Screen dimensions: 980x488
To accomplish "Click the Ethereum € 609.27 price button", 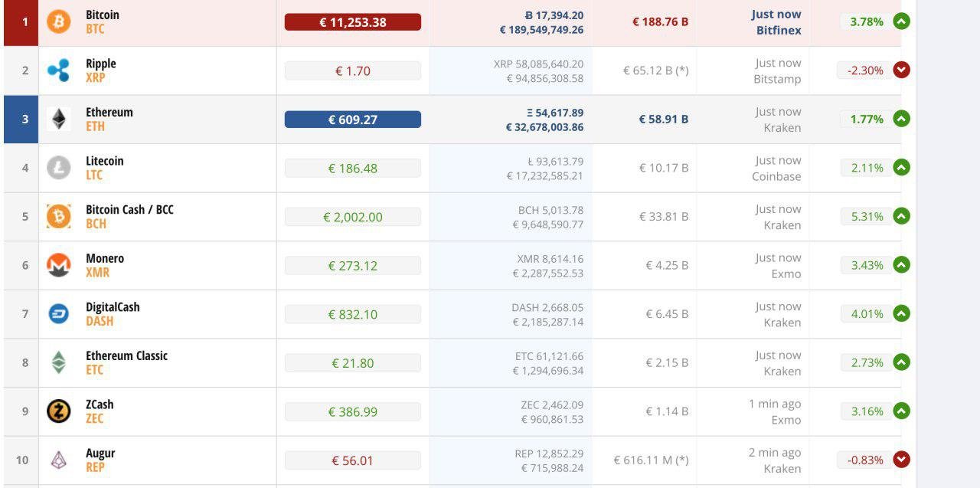I will click(353, 120).
